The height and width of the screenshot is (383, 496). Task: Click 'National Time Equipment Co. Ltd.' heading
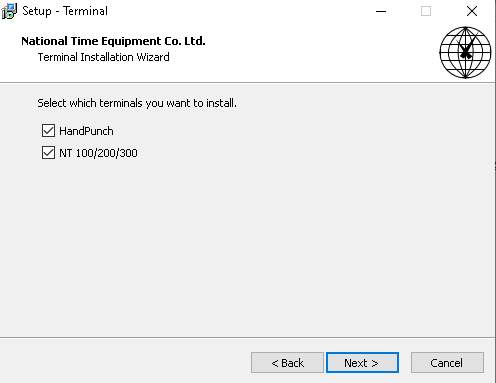113,41
